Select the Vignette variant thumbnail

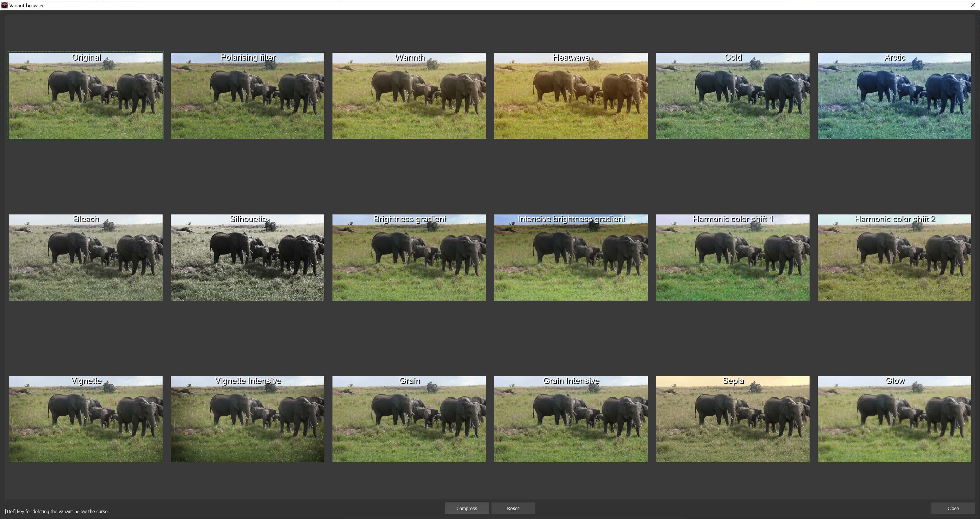click(86, 419)
